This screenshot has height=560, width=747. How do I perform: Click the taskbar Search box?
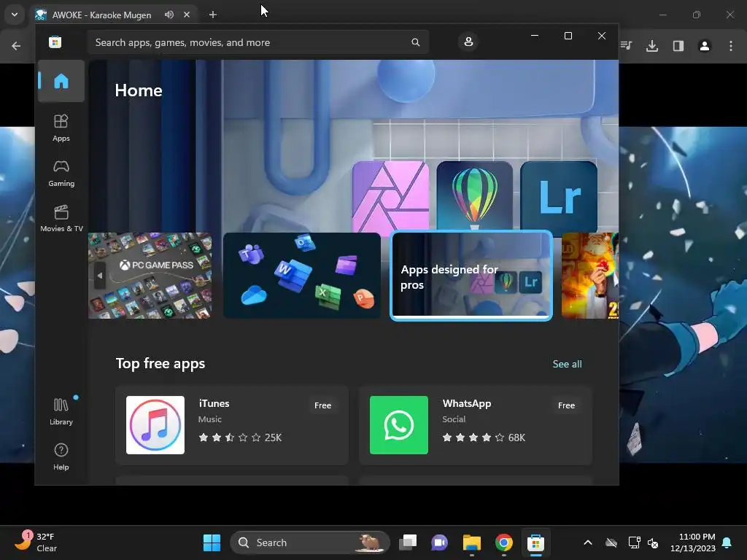tap(310, 542)
